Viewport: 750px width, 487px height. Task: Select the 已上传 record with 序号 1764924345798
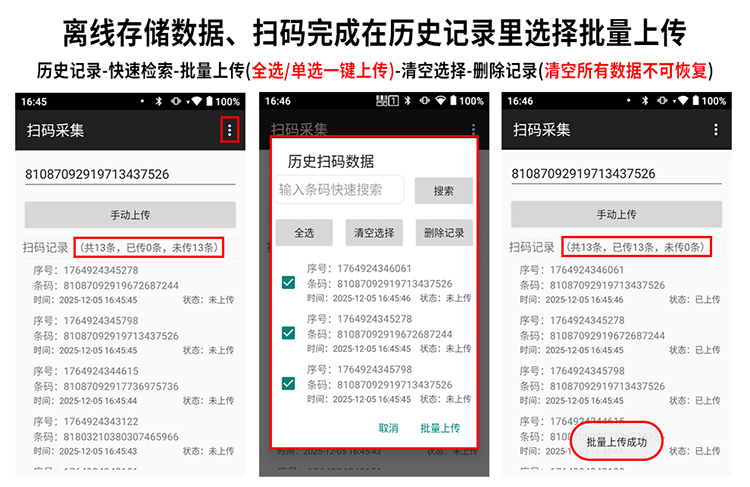pos(620,386)
